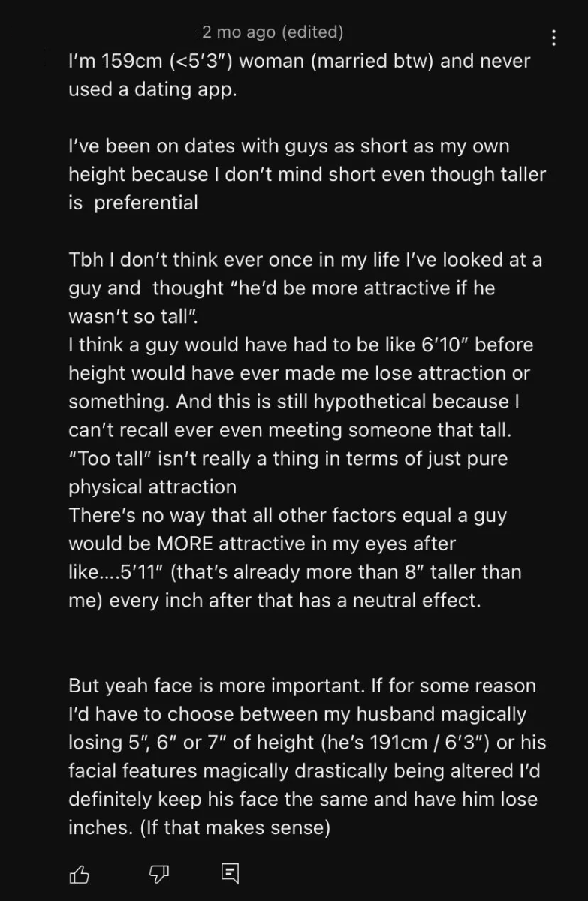Like this comment with thumbs up

(80, 873)
